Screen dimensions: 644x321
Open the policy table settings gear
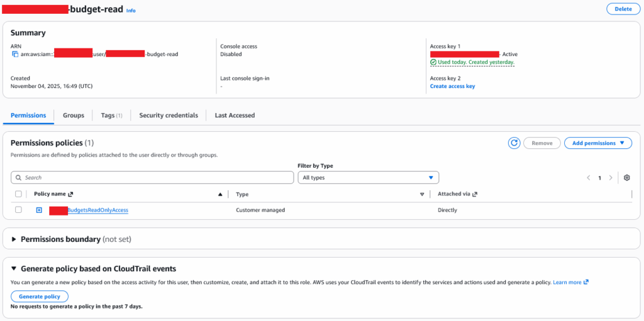626,178
